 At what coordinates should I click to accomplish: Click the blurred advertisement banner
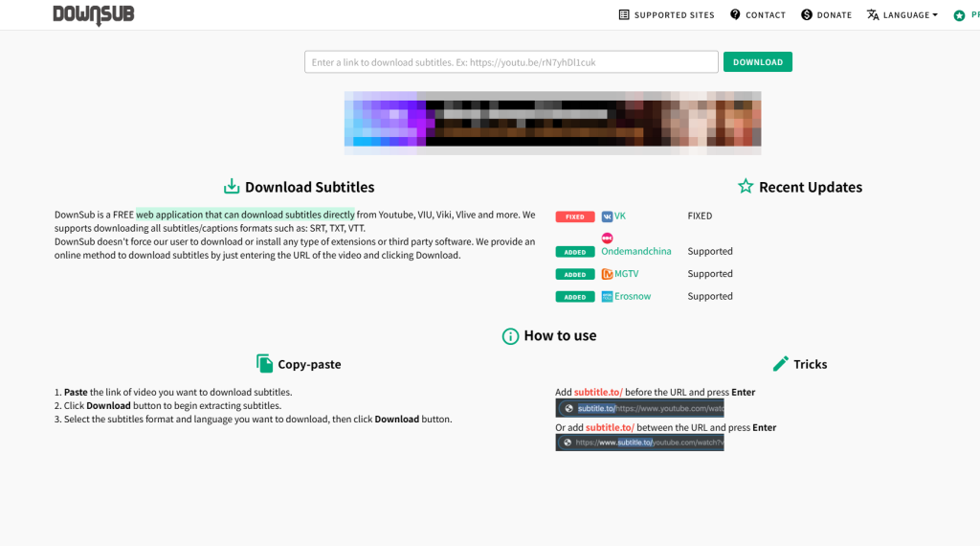(552, 124)
